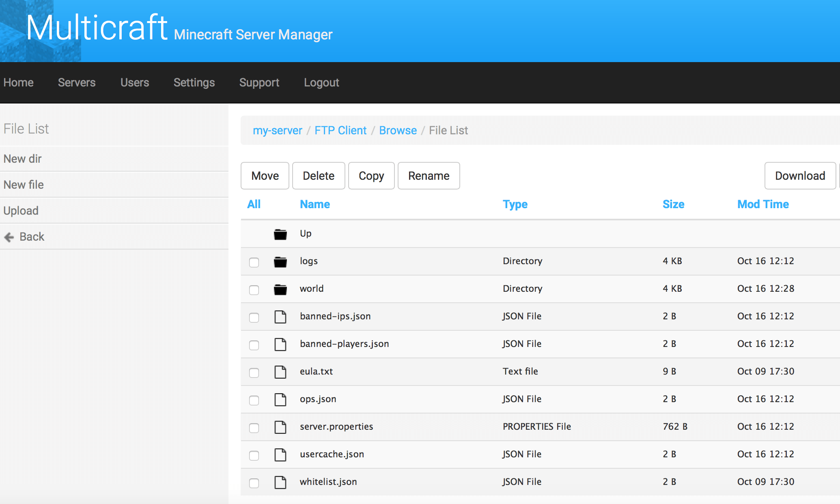Click the banned-ips.json file icon

280,317
